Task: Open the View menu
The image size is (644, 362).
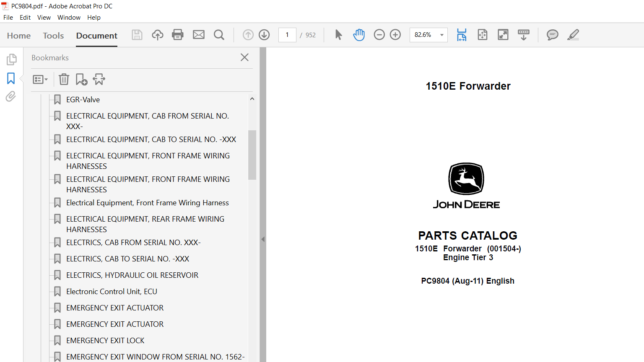Action: pos(44,18)
